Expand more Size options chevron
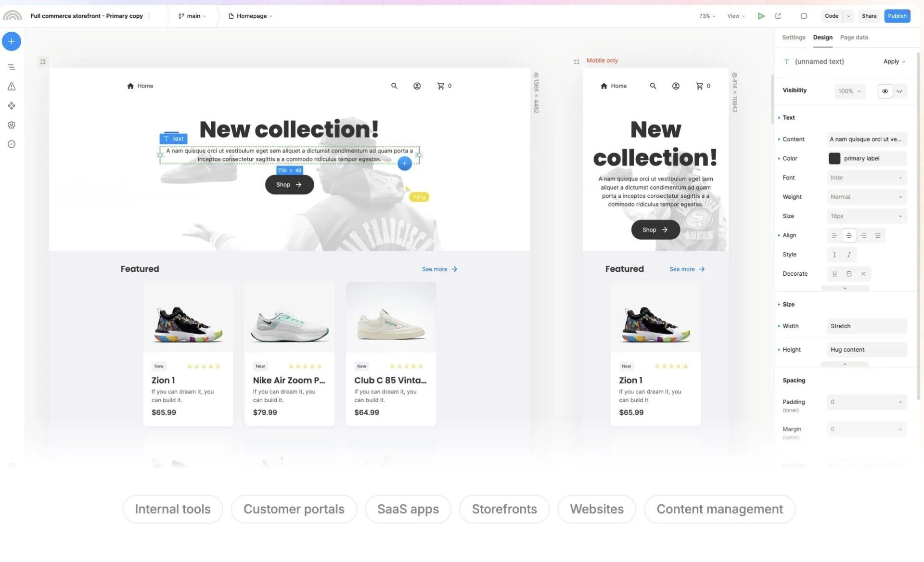924x562 pixels. click(x=845, y=364)
